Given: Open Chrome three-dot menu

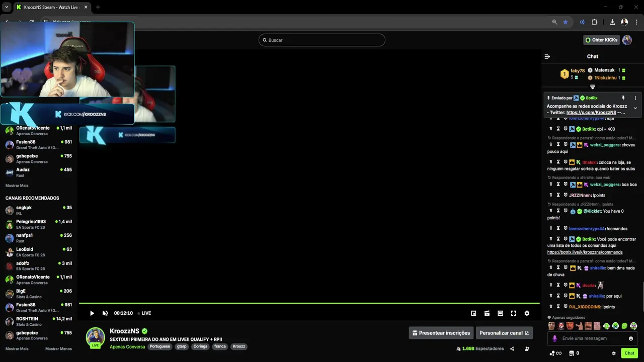Looking at the screenshot, I should (x=637, y=22).
